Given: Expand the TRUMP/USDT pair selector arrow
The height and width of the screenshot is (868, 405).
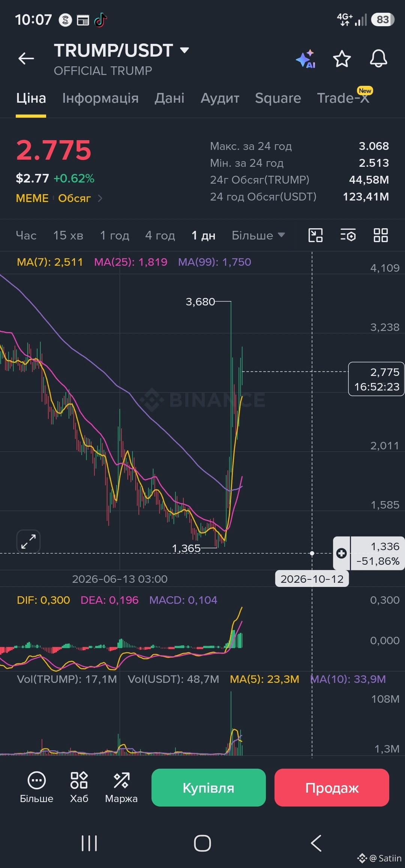Looking at the screenshot, I should [184, 50].
